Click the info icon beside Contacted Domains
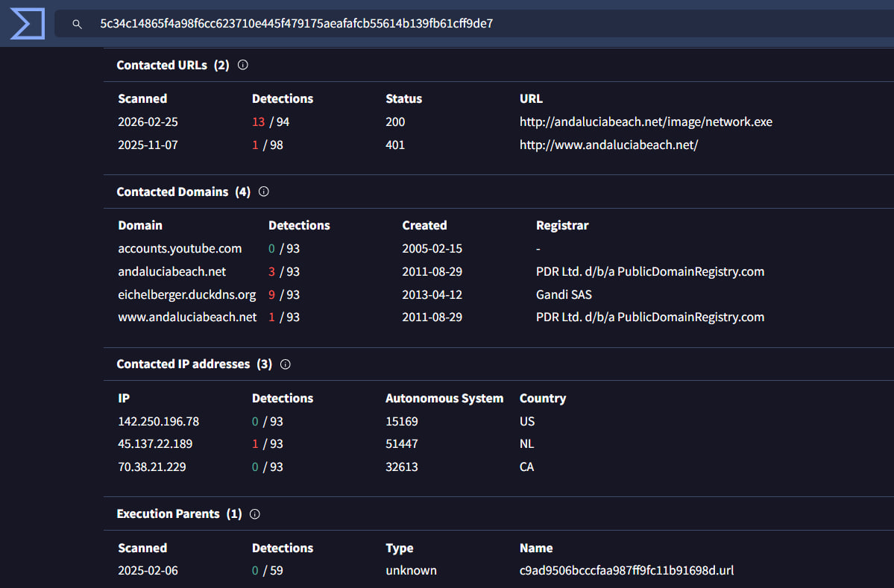The image size is (894, 588). [x=263, y=192]
